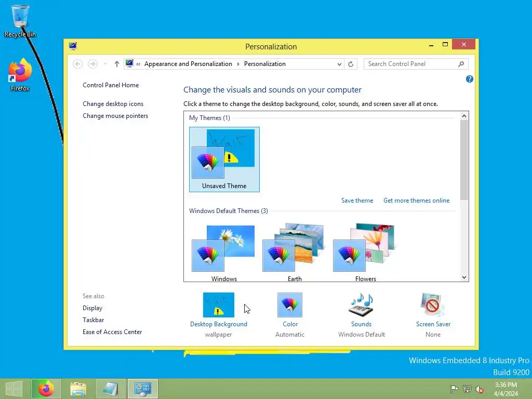Click the Control Panel taskbar button

[143, 389]
